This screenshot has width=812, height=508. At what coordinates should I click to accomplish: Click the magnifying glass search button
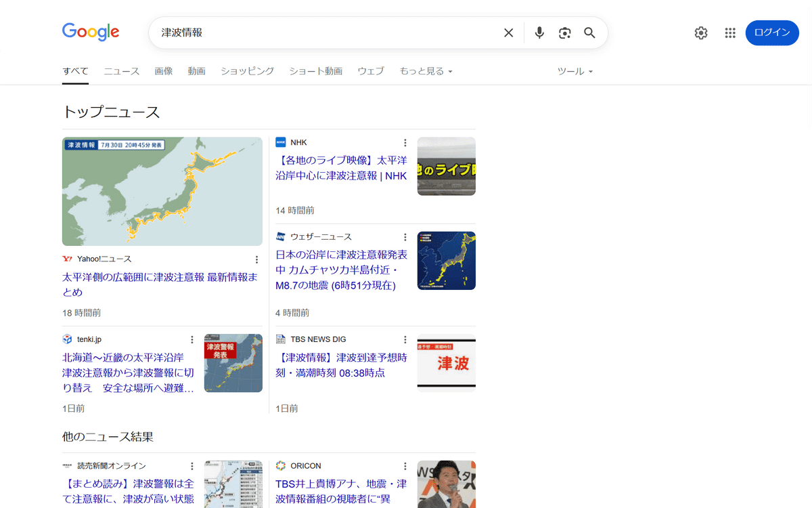coord(589,33)
